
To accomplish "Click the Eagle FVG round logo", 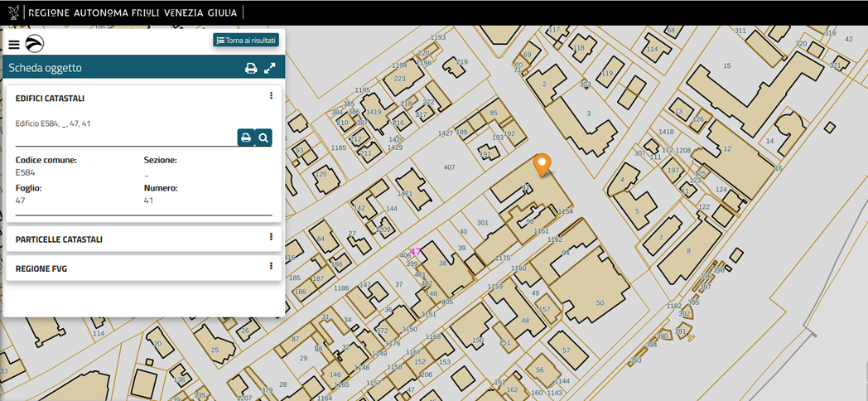I will click(x=35, y=44).
